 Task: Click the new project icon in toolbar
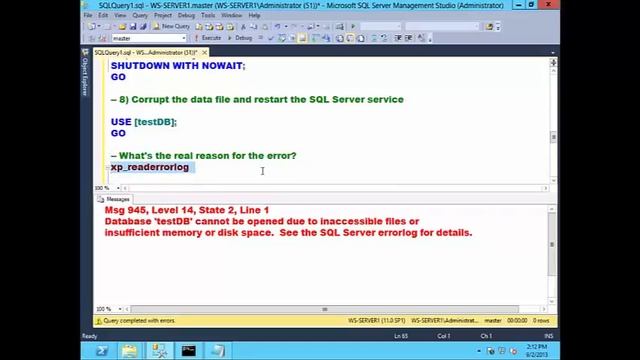pos(91,27)
